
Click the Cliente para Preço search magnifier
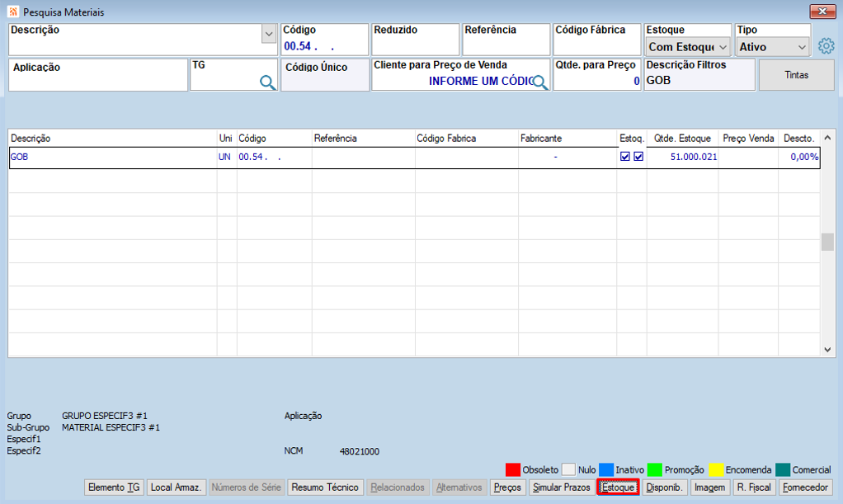539,82
